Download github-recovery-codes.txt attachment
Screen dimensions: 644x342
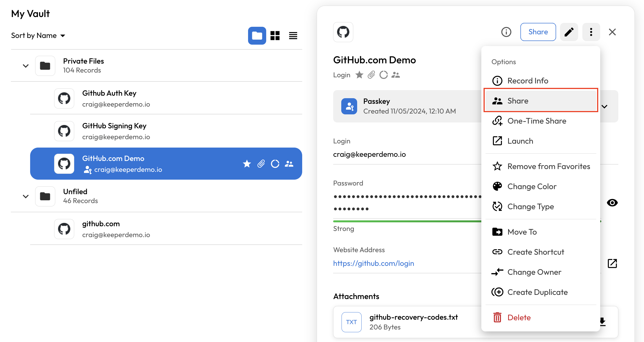click(x=603, y=322)
